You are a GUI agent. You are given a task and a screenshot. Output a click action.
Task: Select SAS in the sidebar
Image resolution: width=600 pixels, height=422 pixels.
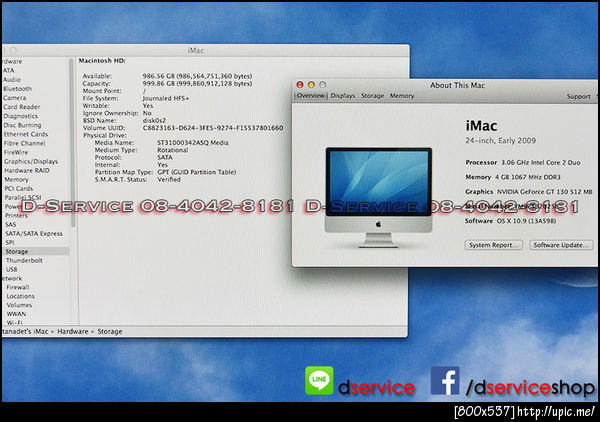pyautogui.click(x=11, y=225)
